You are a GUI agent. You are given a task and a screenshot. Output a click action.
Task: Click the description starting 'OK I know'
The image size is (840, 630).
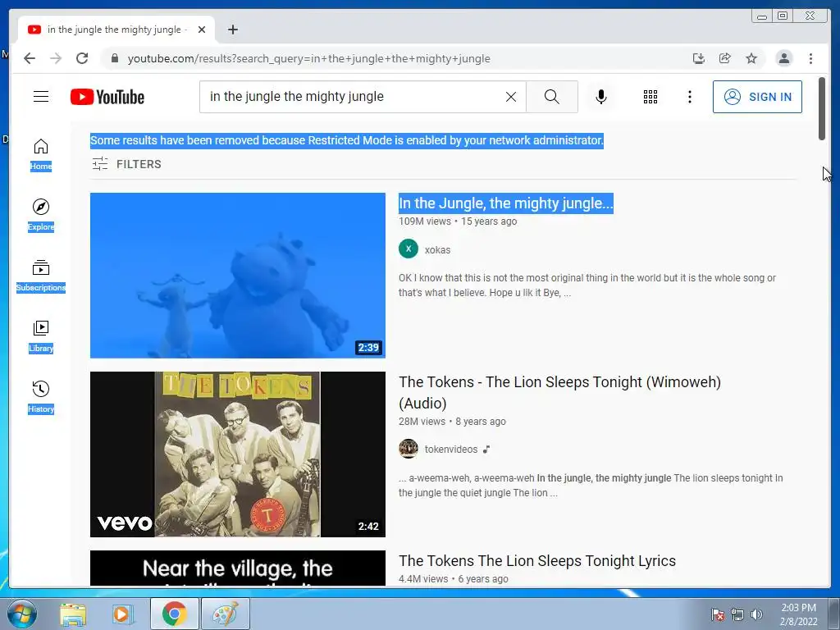[x=587, y=285]
